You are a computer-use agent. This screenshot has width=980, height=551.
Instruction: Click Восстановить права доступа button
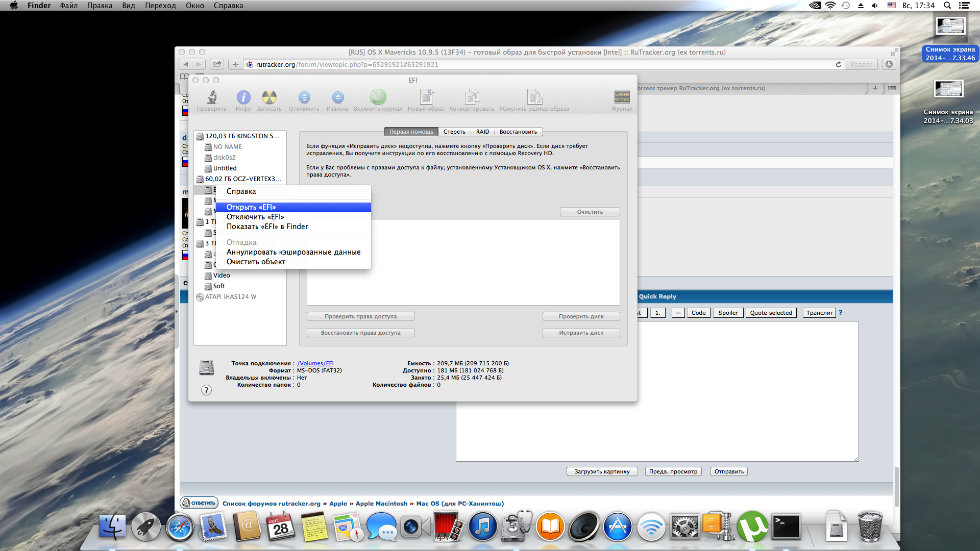click(x=360, y=333)
